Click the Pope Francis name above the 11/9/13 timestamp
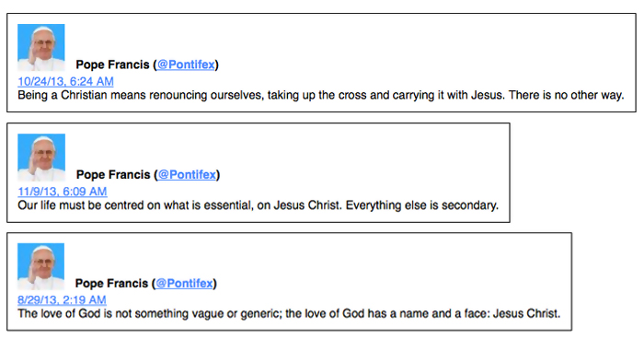 [113, 174]
